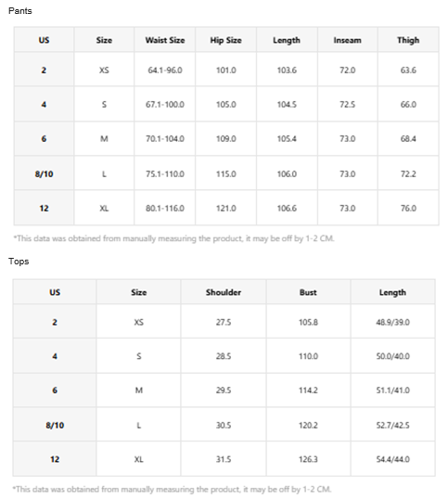
Task: Click the Pants section title
Action: pos(20,11)
